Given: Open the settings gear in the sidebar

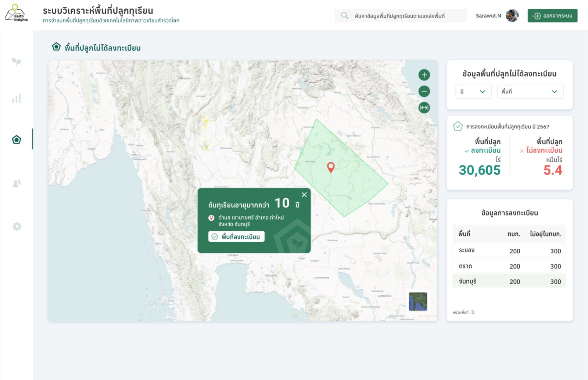Looking at the screenshot, I should 17,226.
